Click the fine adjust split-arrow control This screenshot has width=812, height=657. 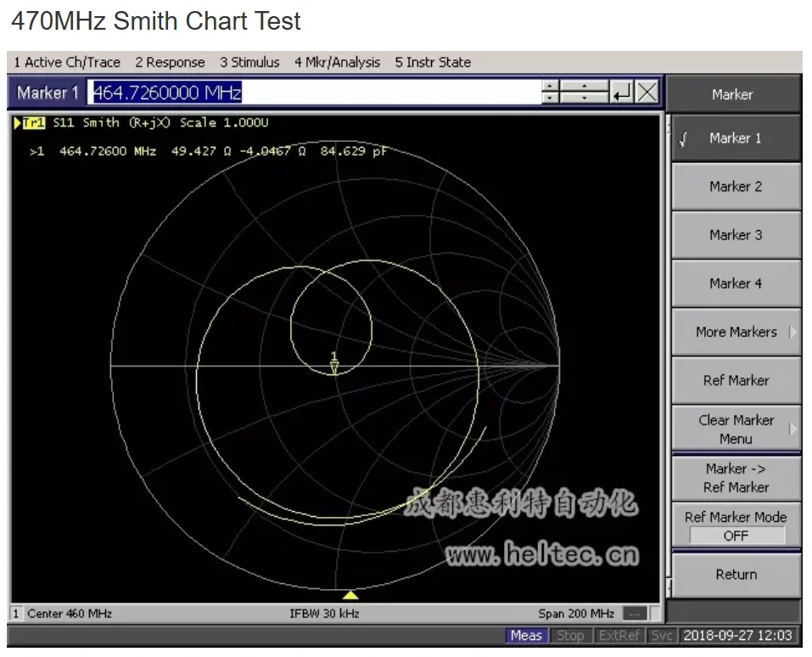585,93
